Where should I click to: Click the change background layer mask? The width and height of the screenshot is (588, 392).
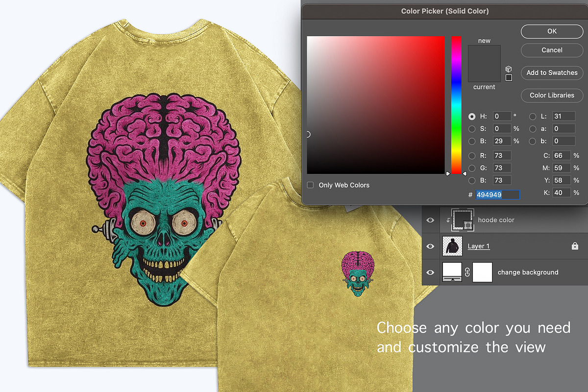coord(482,272)
